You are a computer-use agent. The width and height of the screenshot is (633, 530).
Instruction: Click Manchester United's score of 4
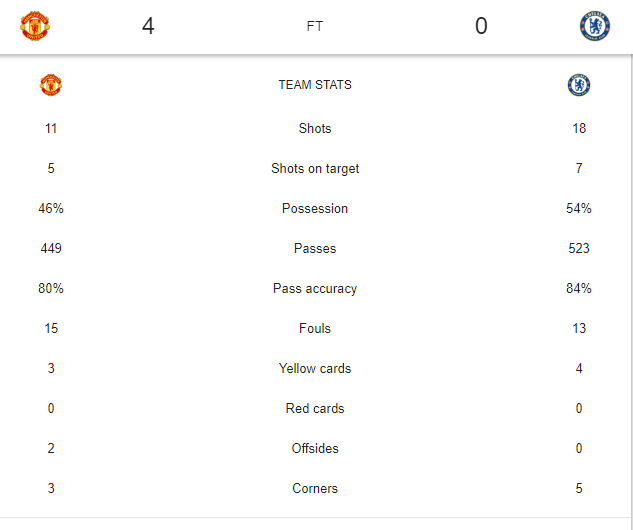(148, 26)
